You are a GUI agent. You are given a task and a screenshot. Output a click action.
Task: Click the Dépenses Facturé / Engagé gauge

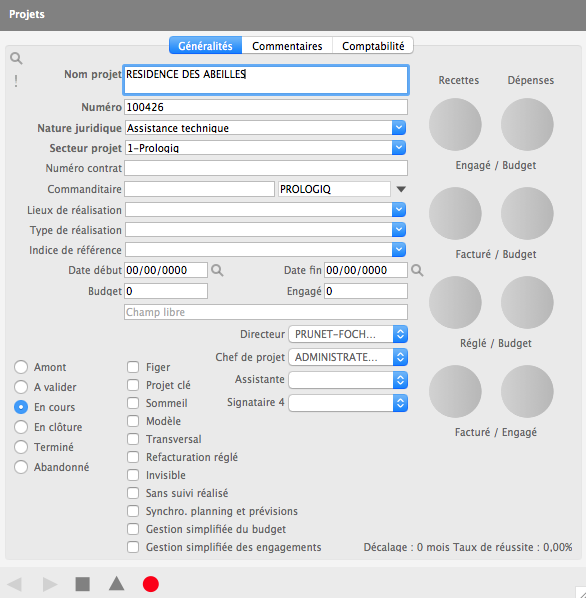[527, 391]
